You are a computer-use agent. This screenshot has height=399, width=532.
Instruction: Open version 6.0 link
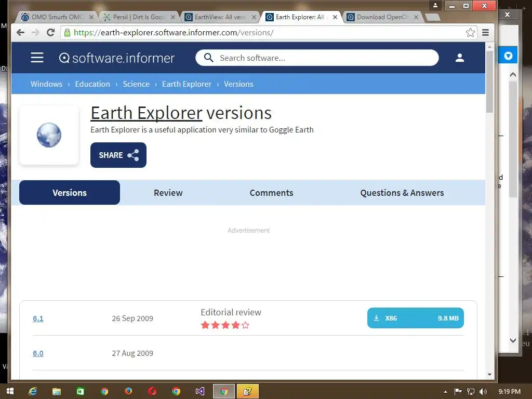pos(38,353)
